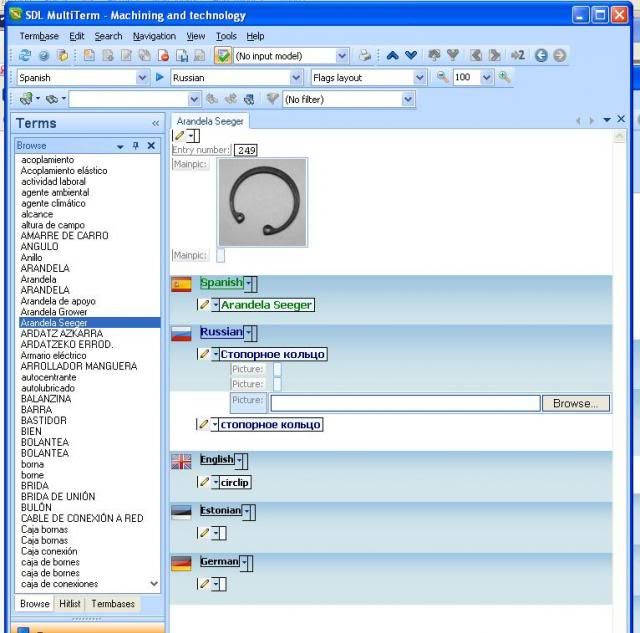Click pencil icon beside circlip term
The image size is (640, 633).
[204, 482]
